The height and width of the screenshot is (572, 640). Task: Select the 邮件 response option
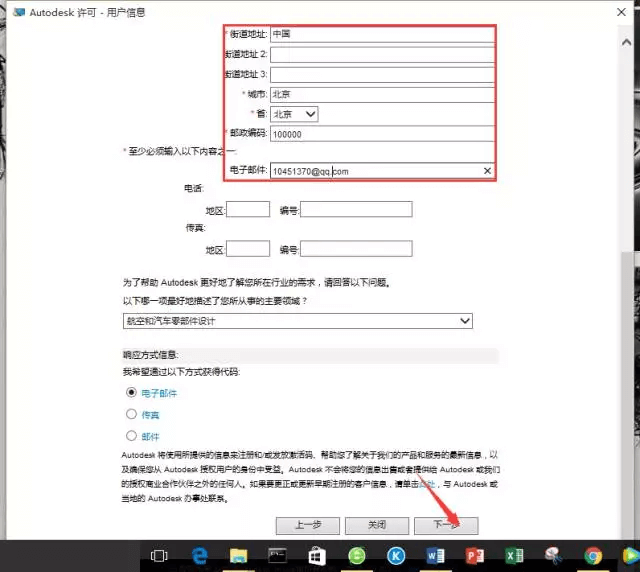pos(131,436)
